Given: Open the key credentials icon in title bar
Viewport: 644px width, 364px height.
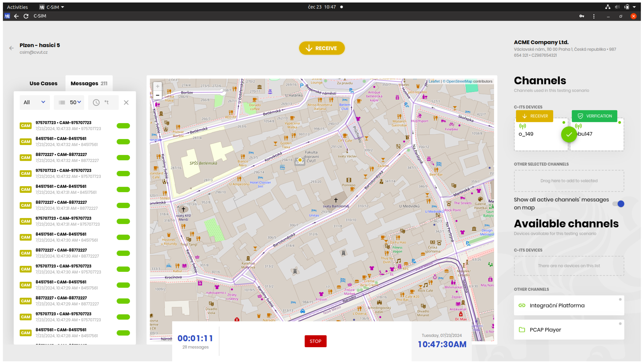Looking at the screenshot, I should (581, 16).
